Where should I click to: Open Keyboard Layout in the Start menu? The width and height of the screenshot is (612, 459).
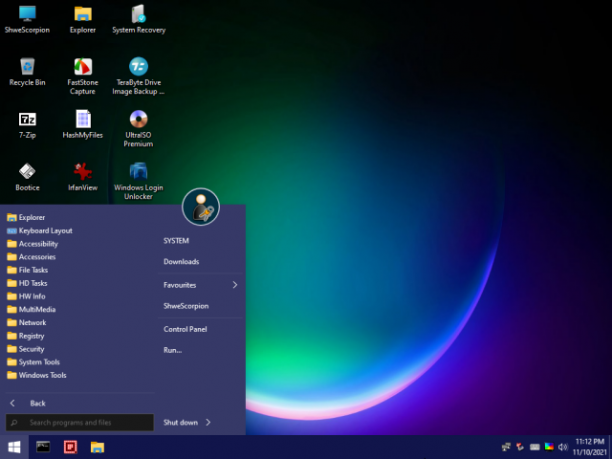80,231
